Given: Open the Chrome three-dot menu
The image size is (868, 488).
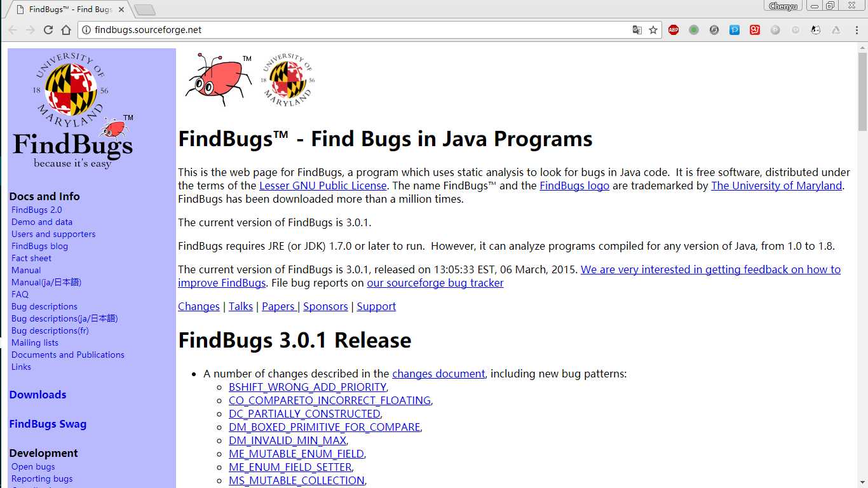Looking at the screenshot, I should tap(856, 30).
